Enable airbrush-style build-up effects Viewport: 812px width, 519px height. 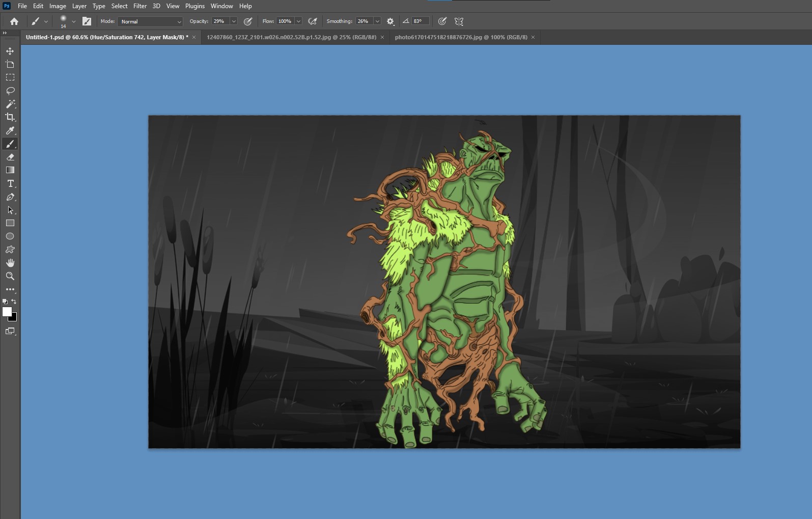(x=313, y=21)
